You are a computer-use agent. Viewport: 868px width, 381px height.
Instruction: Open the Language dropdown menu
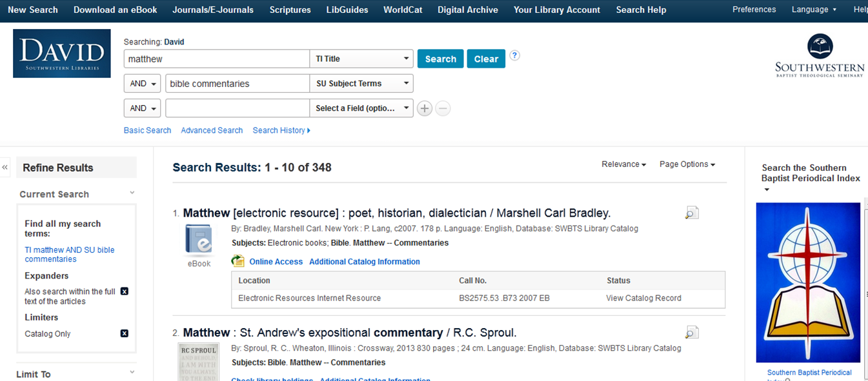(814, 10)
